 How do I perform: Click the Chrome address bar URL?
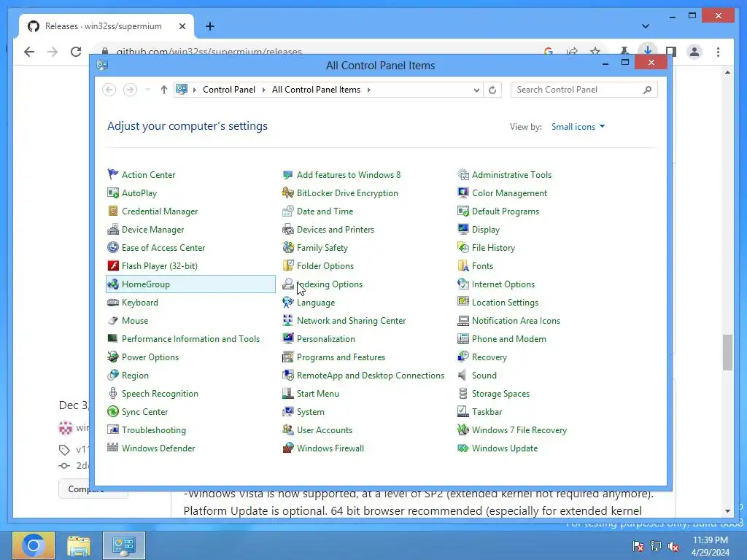209,52
